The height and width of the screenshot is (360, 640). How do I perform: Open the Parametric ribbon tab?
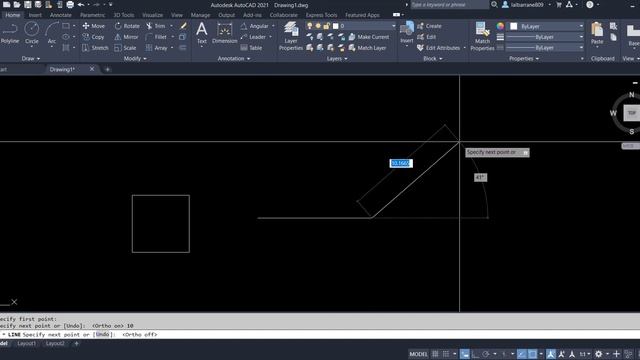92,15
